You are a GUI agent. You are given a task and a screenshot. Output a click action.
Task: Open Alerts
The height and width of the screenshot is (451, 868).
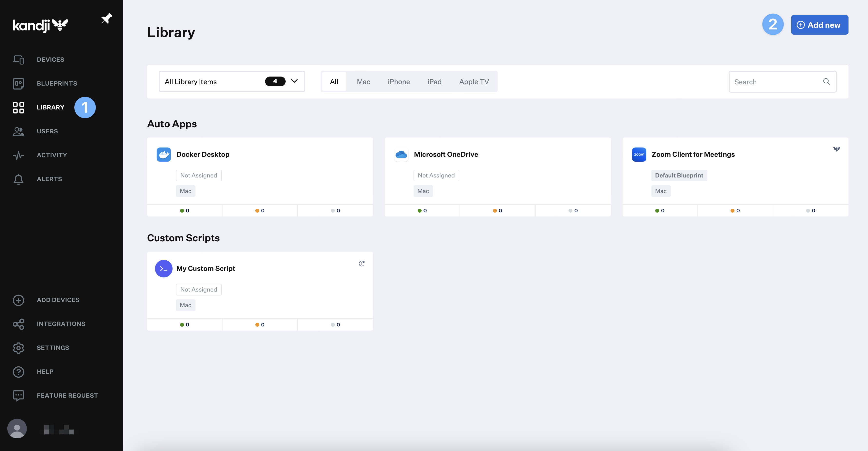coord(49,179)
